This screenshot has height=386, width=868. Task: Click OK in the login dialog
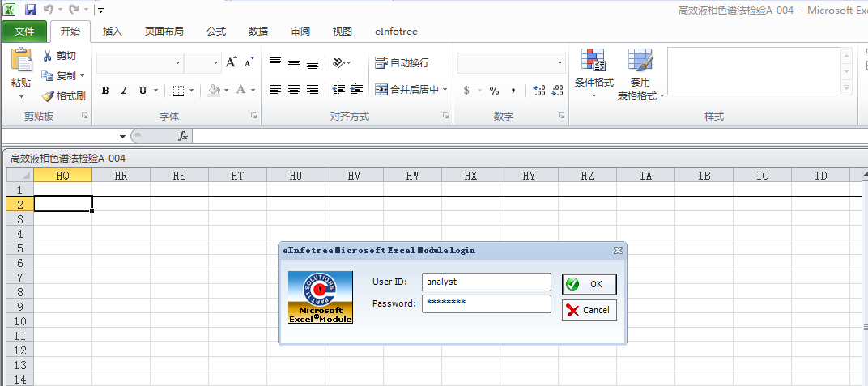click(589, 284)
